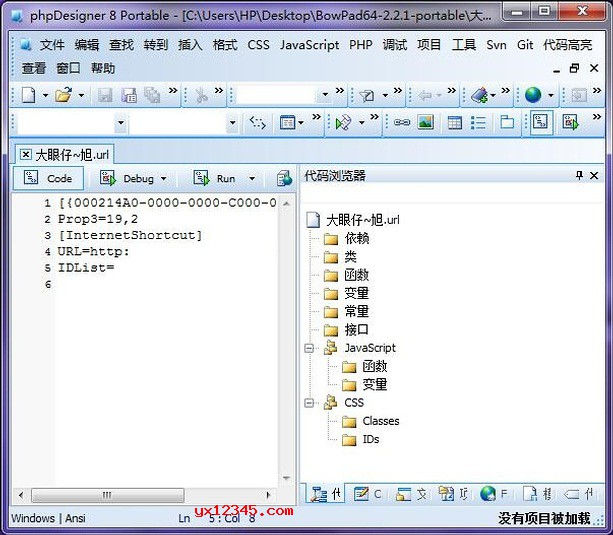Viewport: 613px width, 535px height.
Task: Select the code browser bottom tab
Action: point(326,494)
